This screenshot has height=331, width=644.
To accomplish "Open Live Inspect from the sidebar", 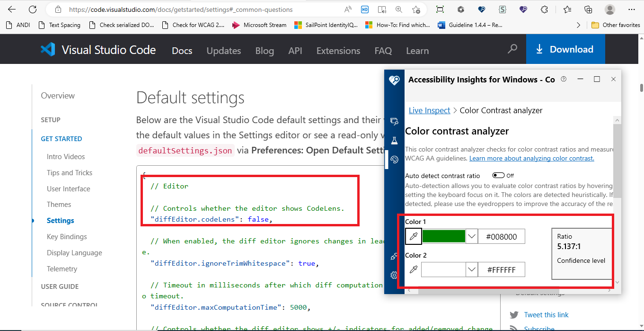I will click(x=429, y=110).
